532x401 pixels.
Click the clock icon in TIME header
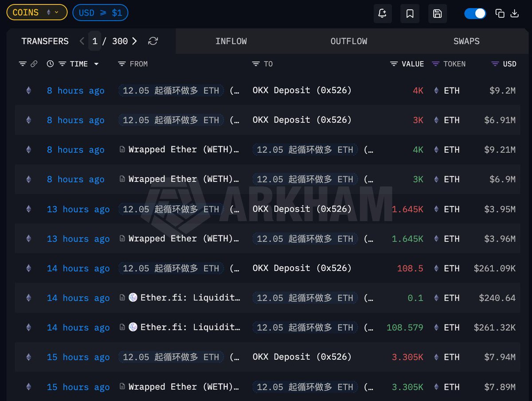pyautogui.click(x=50, y=64)
